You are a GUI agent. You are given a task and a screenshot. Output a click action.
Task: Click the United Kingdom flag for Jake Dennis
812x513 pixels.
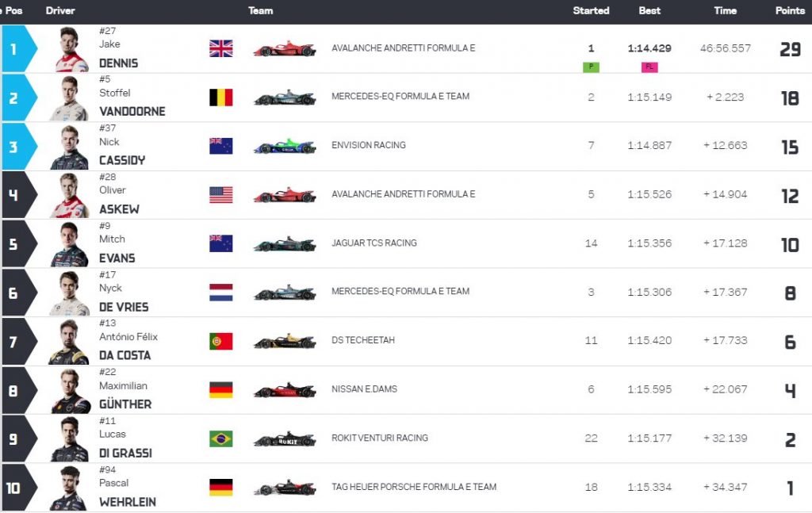tap(221, 48)
